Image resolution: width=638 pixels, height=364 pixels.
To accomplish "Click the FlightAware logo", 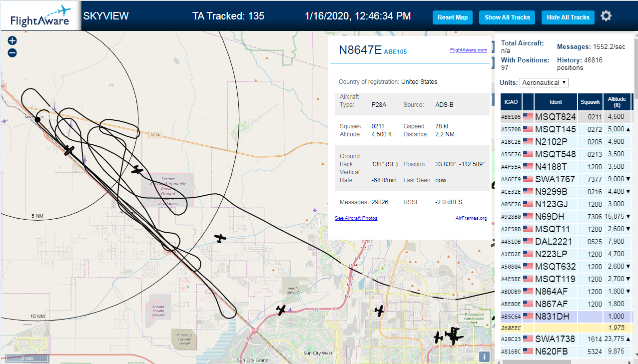I will click(x=40, y=16).
